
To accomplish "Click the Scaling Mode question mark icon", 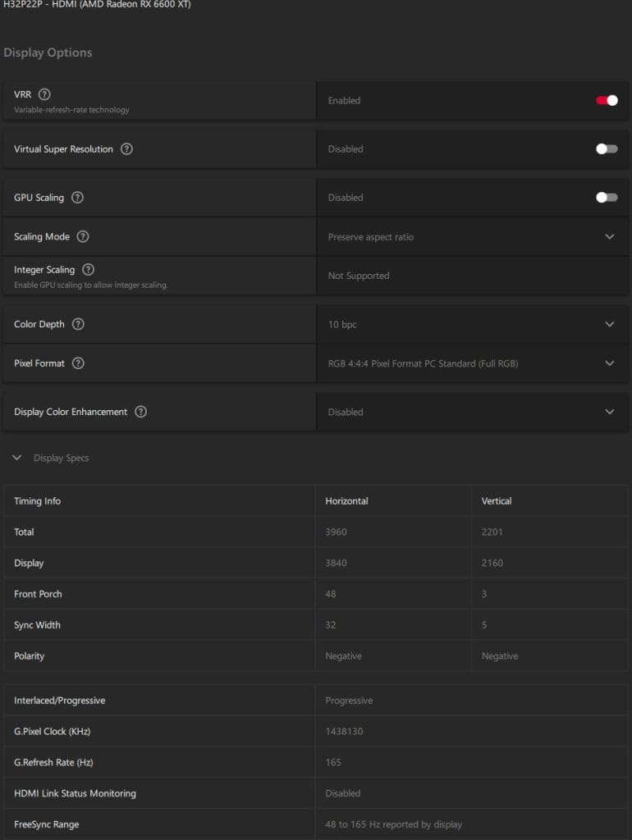I will [83, 237].
